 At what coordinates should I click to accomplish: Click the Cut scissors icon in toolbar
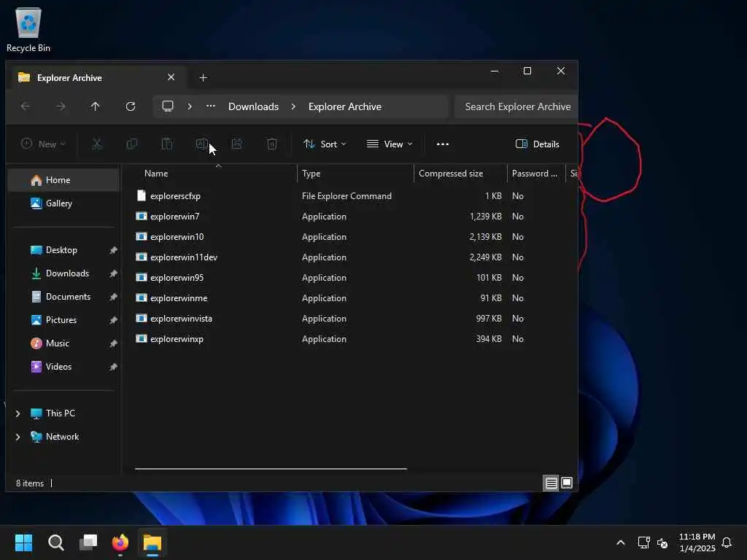tap(97, 144)
